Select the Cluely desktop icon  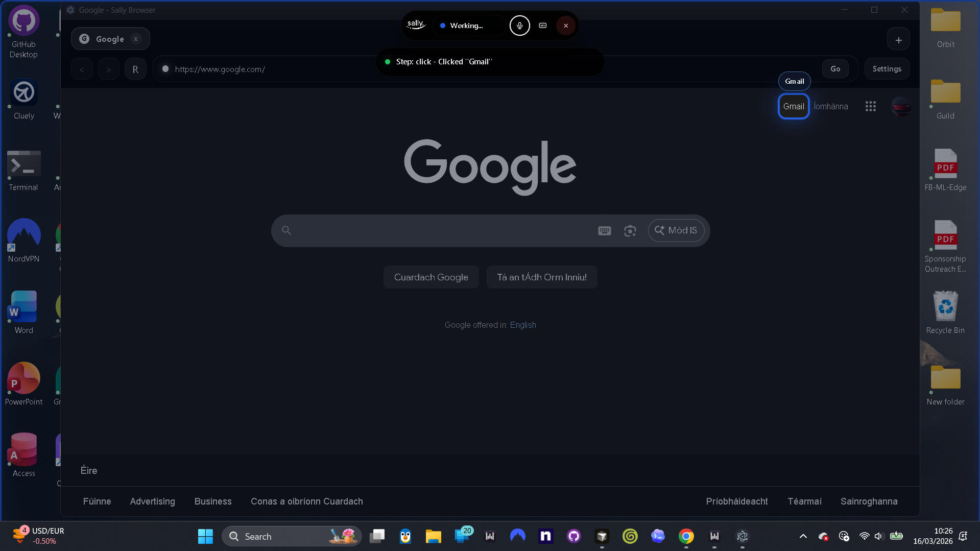[x=24, y=100]
